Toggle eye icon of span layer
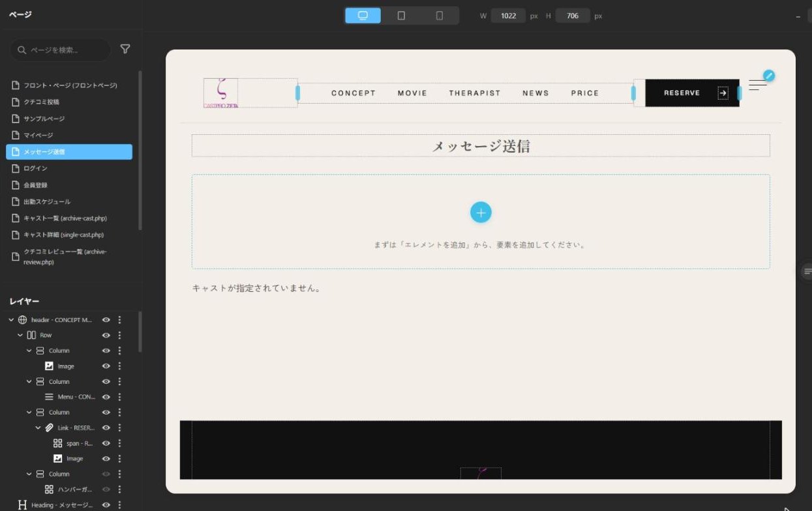This screenshot has width=812, height=511. (x=106, y=443)
